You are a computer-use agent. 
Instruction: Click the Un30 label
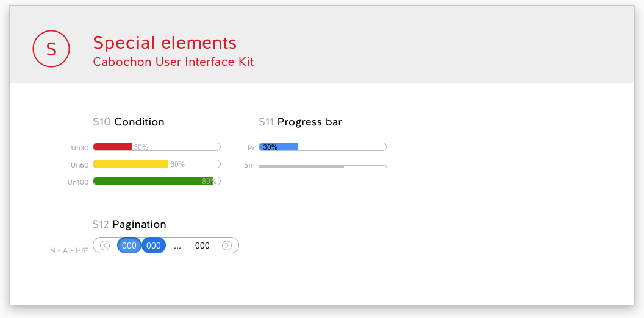[x=80, y=148]
